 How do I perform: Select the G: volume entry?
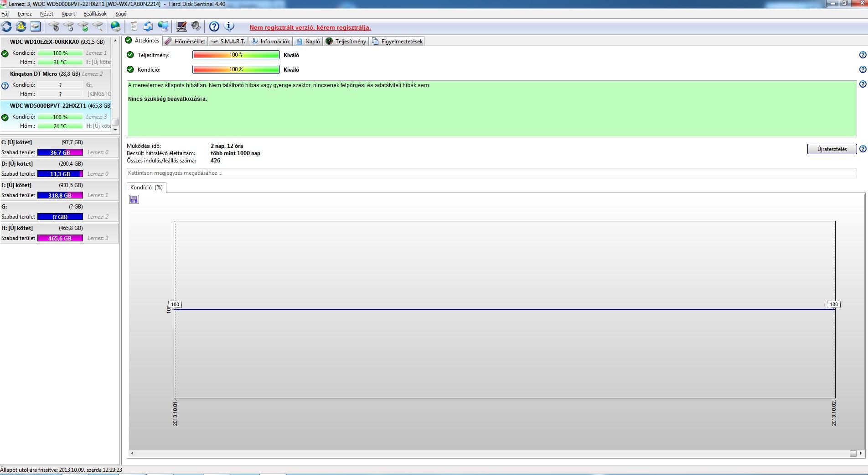(59, 212)
